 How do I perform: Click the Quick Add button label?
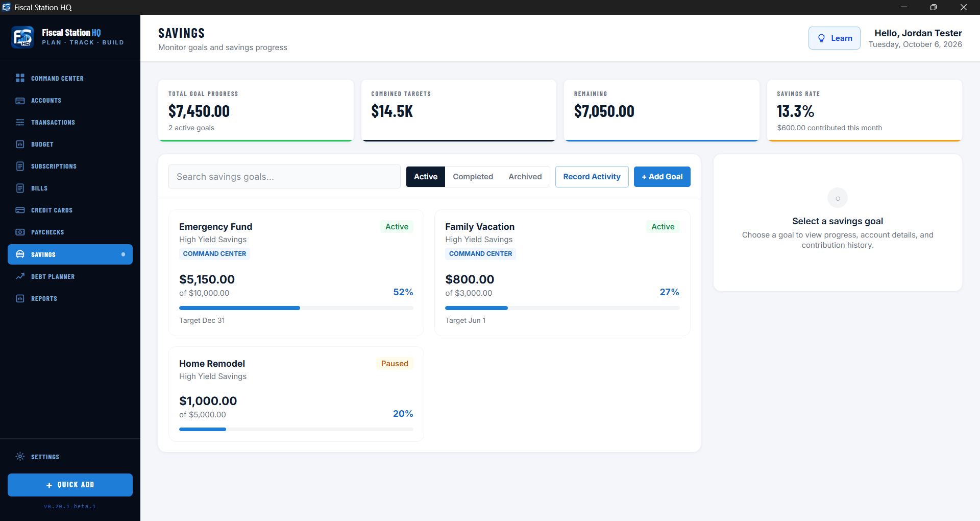point(76,485)
